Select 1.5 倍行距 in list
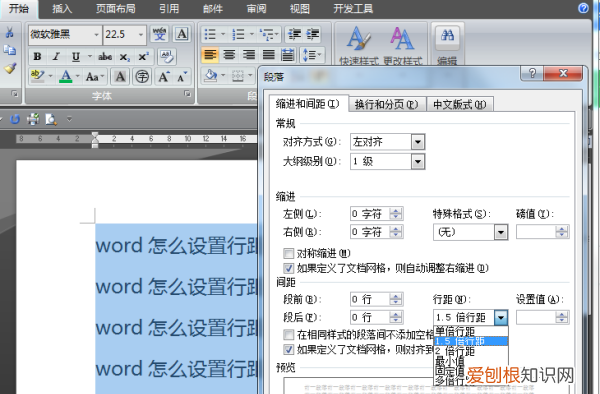 pos(471,341)
